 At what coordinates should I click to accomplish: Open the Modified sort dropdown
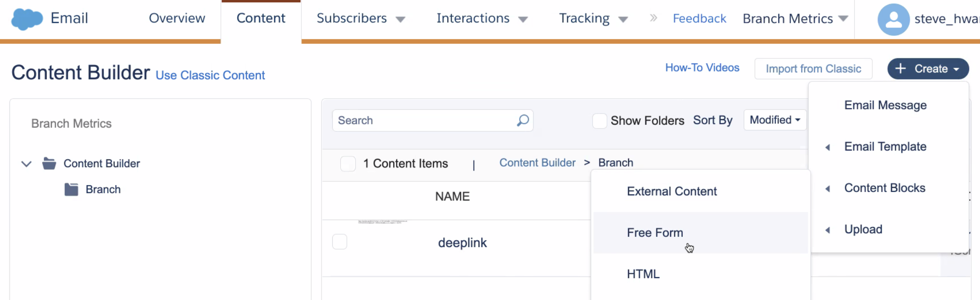click(775, 120)
